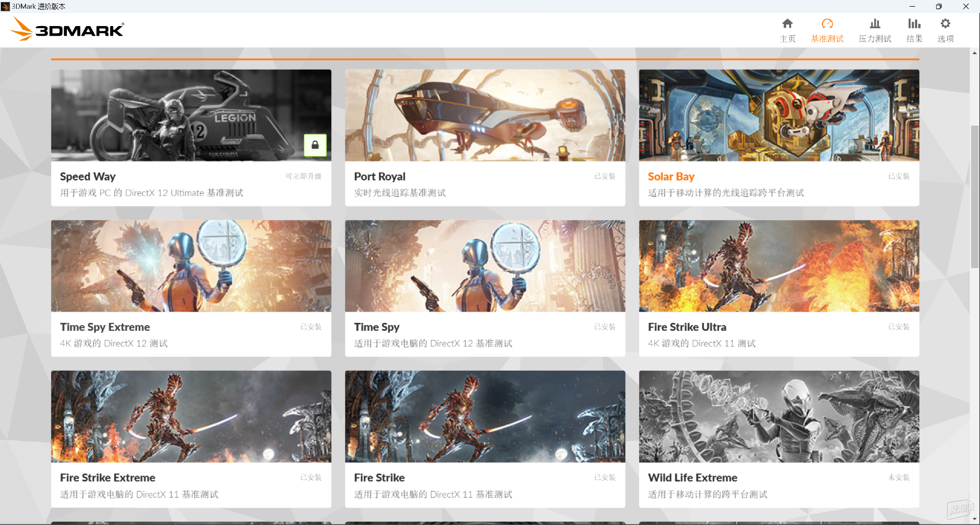Open the Fire Strike Ultra thumbnail

tap(779, 266)
